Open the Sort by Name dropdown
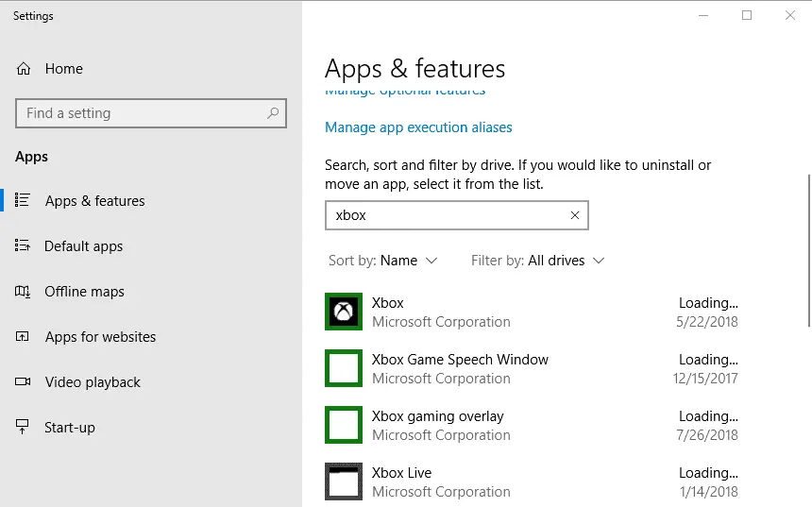Viewport: 812px width, 507px height. point(382,261)
